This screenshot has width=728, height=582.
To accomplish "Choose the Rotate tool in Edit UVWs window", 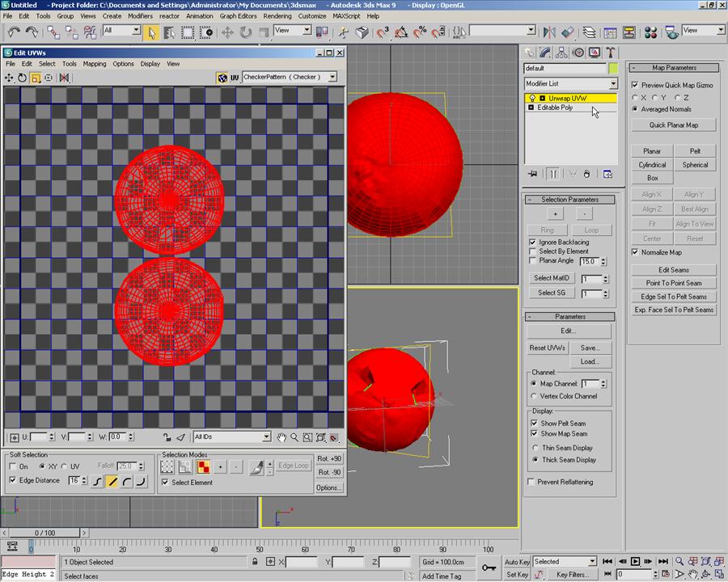I will (23, 78).
